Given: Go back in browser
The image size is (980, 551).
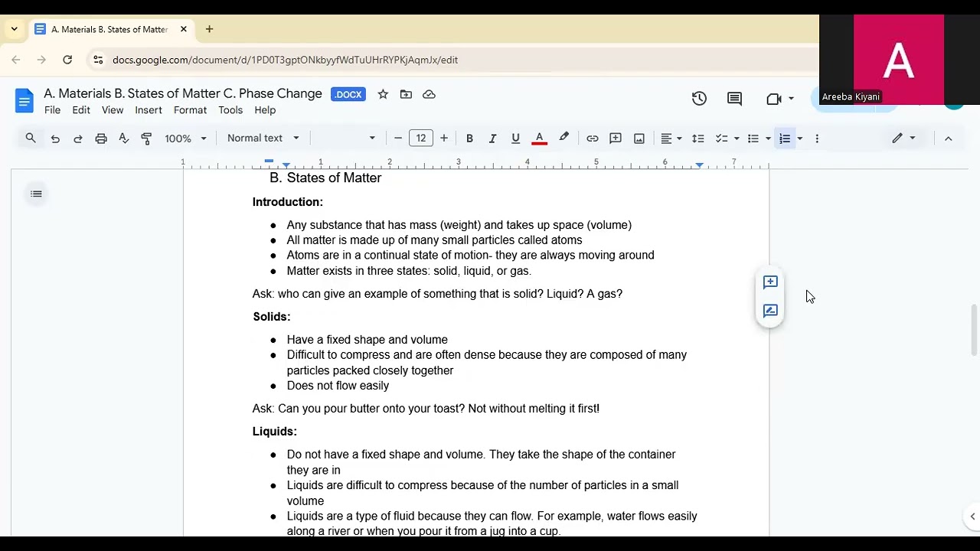Looking at the screenshot, I should [16, 60].
